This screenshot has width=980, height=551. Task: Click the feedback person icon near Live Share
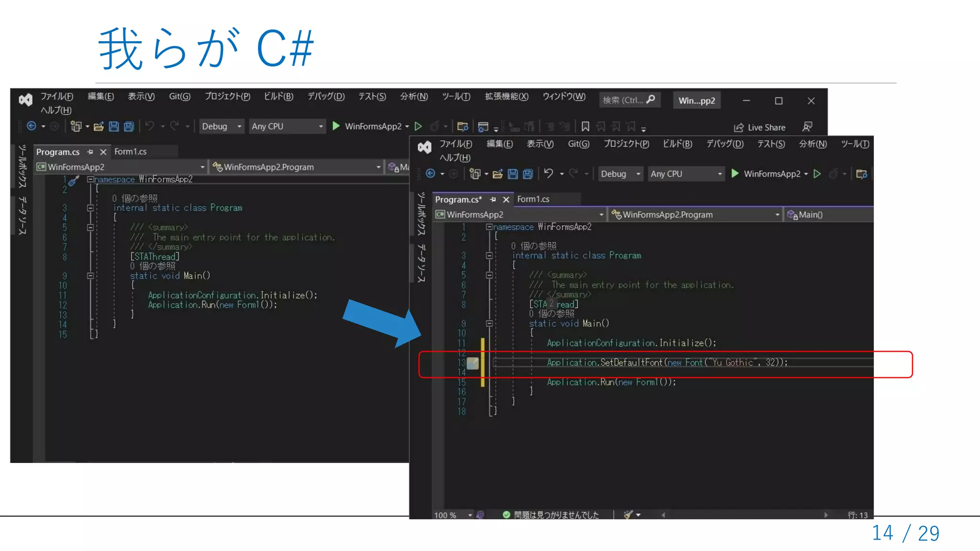(807, 127)
